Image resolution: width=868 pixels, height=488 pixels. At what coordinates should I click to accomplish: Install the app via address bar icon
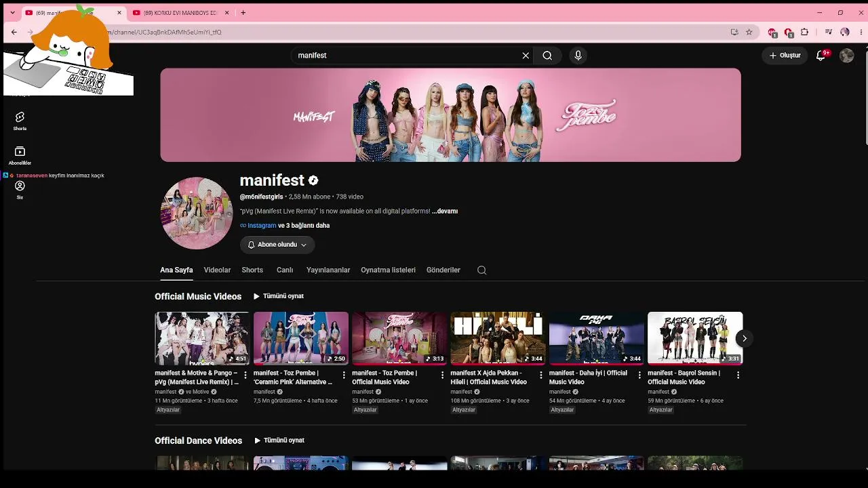pyautogui.click(x=734, y=32)
